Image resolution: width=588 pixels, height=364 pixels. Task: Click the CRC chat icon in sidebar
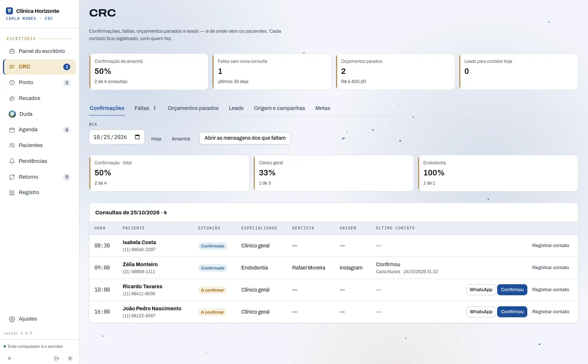coord(12,67)
